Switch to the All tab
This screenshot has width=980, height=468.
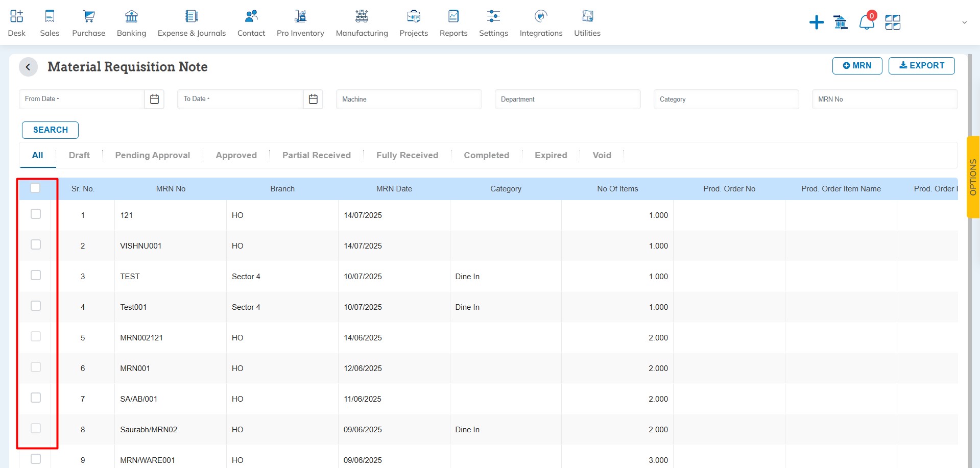point(37,155)
